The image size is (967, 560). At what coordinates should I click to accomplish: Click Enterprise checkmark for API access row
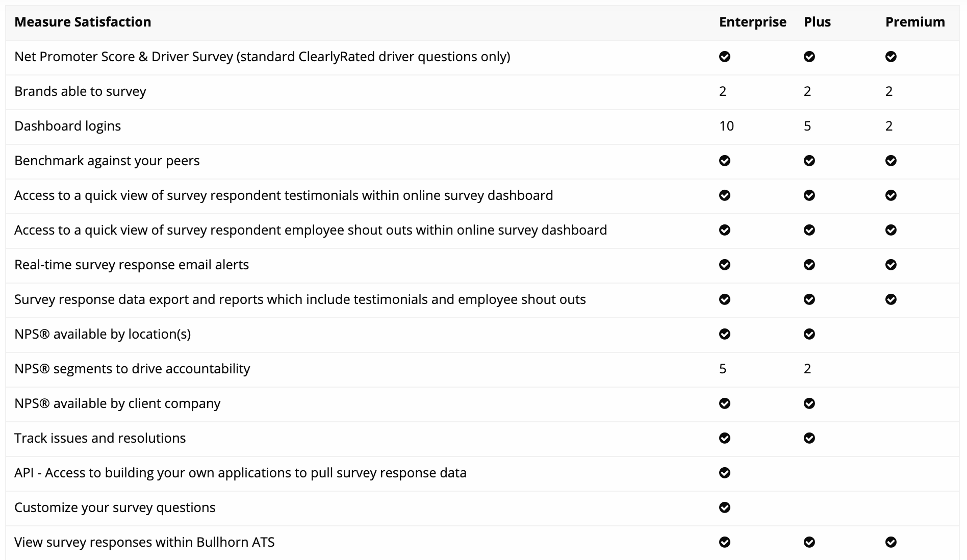point(725,473)
